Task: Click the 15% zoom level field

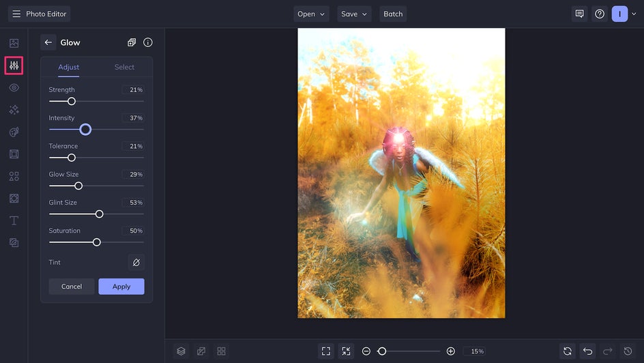Action: pyautogui.click(x=474, y=351)
